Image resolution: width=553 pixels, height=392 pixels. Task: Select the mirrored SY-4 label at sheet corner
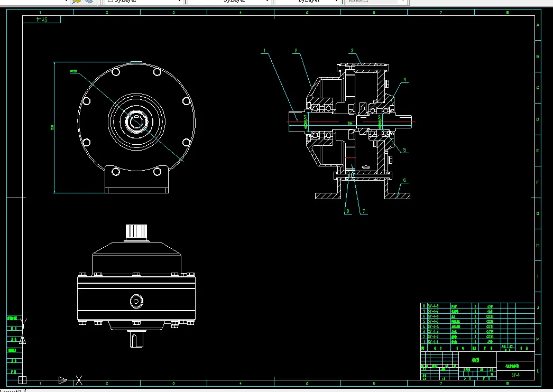tap(42, 20)
